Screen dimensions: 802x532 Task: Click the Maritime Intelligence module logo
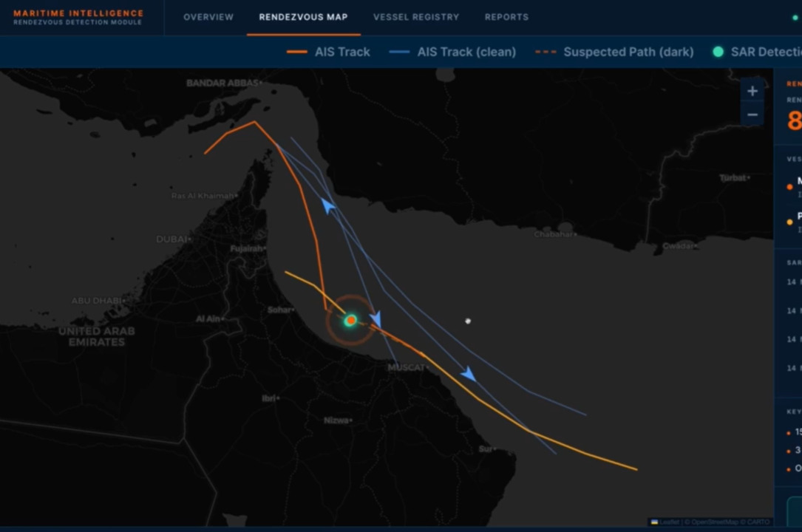pyautogui.click(x=78, y=16)
